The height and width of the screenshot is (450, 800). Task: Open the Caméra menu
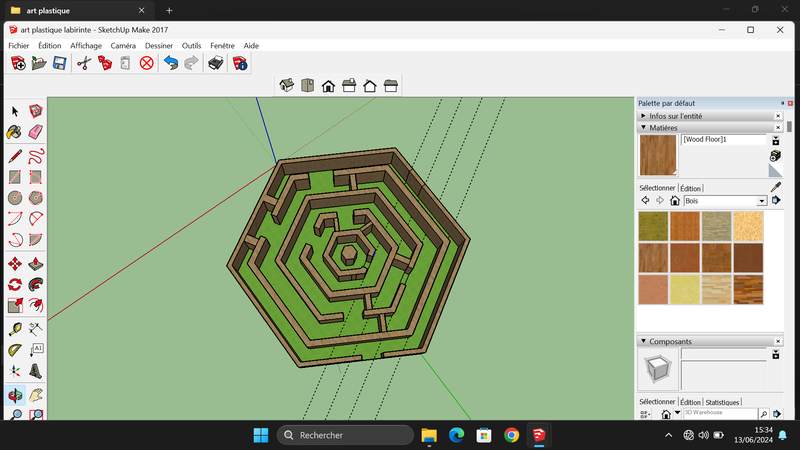(x=123, y=45)
